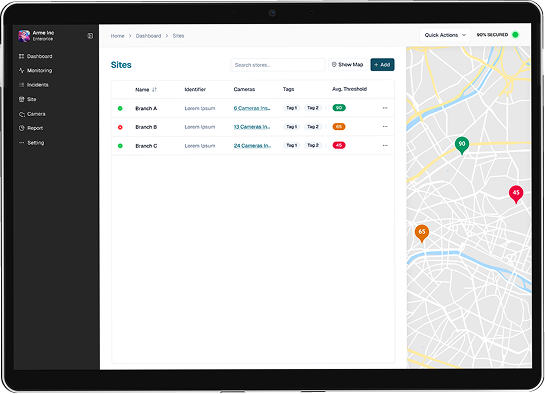Screen dimensions: 545x394
Task: Click the Report pie chart icon
Action: click(22, 128)
